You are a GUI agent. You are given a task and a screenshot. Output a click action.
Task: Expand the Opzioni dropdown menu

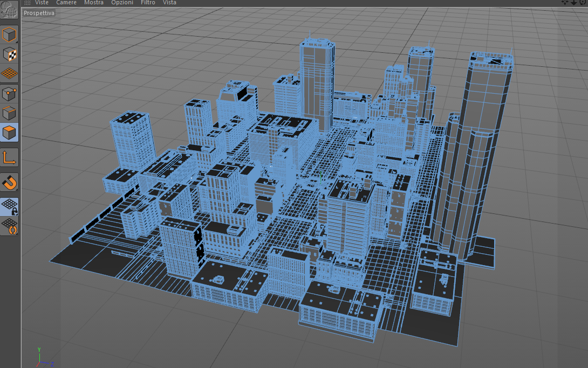(x=122, y=3)
